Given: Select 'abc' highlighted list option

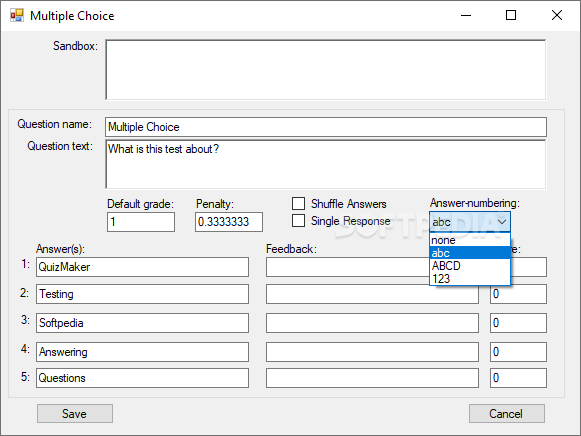Looking at the screenshot, I should click(x=470, y=253).
